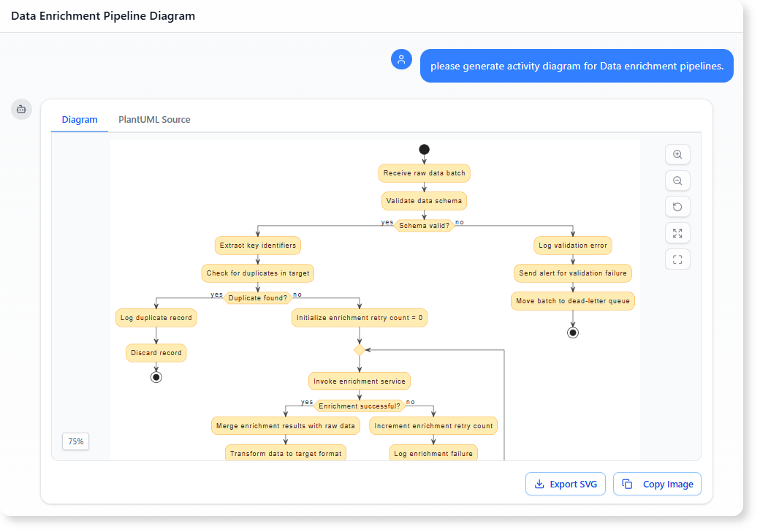Click the robot assistant avatar icon

(x=21, y=109)
